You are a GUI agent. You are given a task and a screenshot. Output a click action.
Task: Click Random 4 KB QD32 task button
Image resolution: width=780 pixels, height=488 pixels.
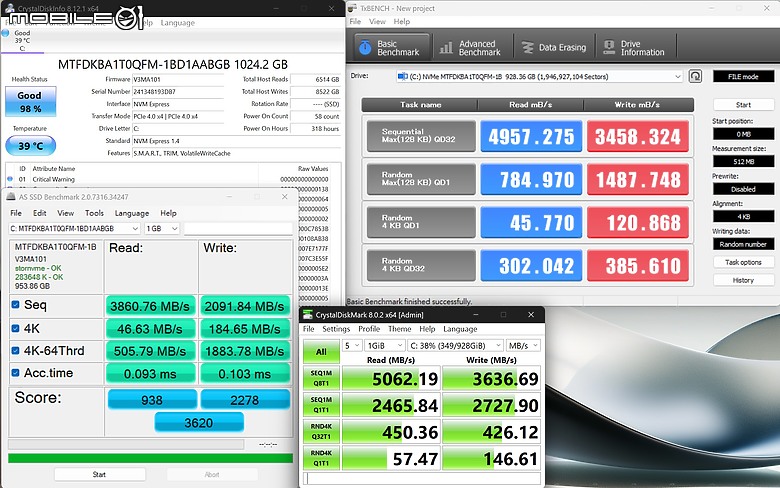coord(421,265)
